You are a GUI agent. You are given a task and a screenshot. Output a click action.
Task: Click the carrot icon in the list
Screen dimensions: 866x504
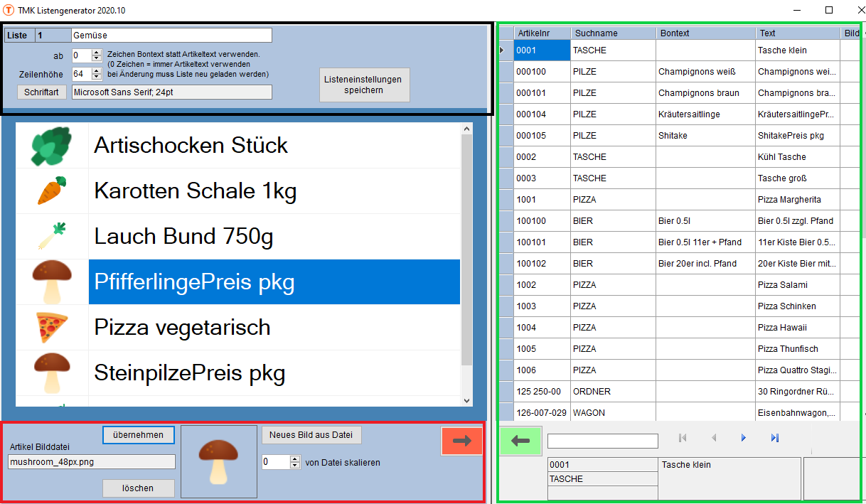point(51,191)
